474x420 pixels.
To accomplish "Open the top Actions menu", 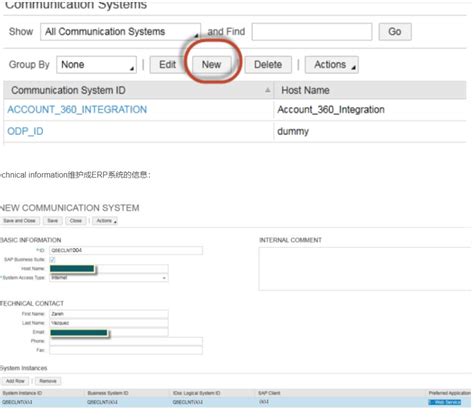I will tap(331, 64).
